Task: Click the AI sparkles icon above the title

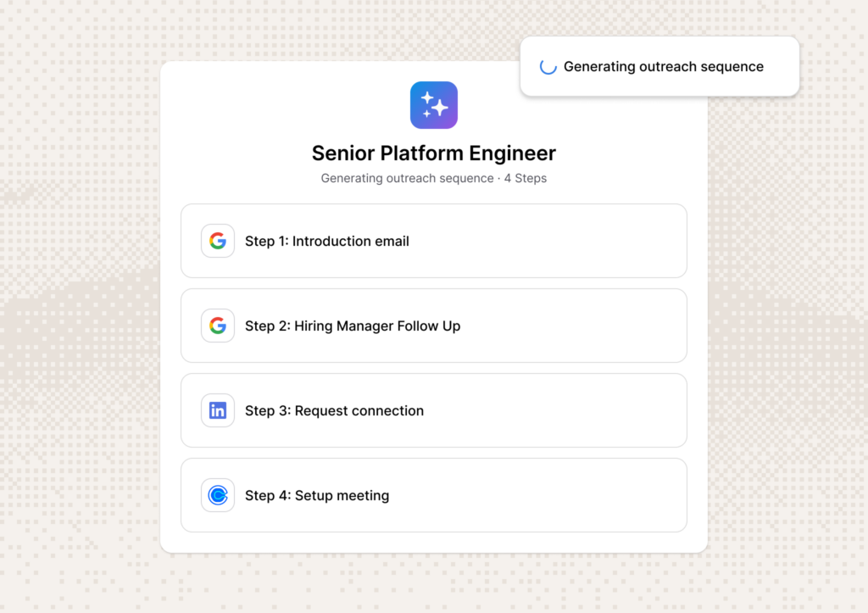Action: pyautogui.click(x=433, y=105)
